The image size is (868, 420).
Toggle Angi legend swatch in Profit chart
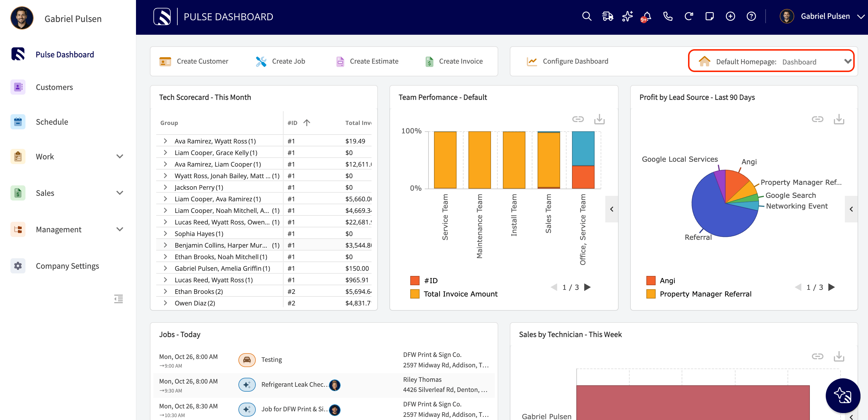tap(651, 281)
